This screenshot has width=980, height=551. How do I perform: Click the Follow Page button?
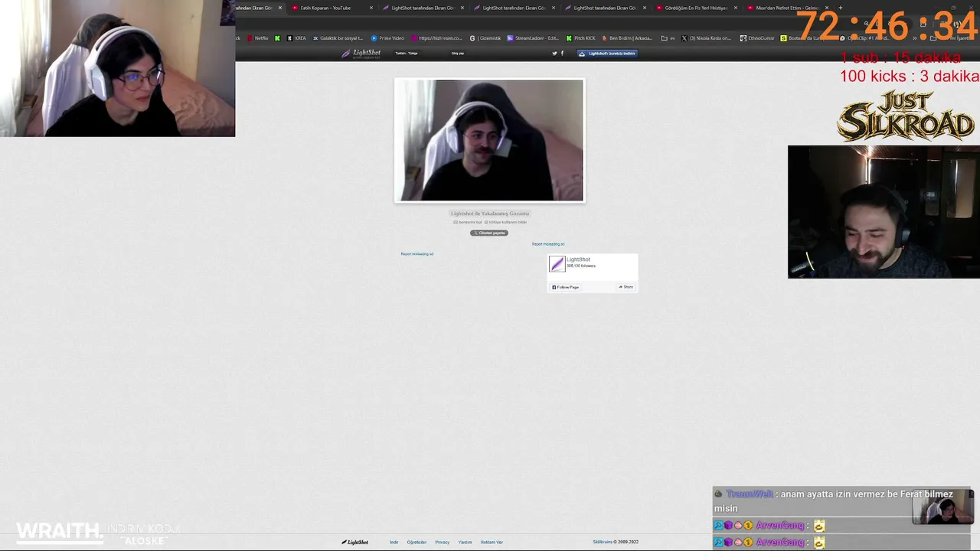pyautogui.click(x=566, y=287)
